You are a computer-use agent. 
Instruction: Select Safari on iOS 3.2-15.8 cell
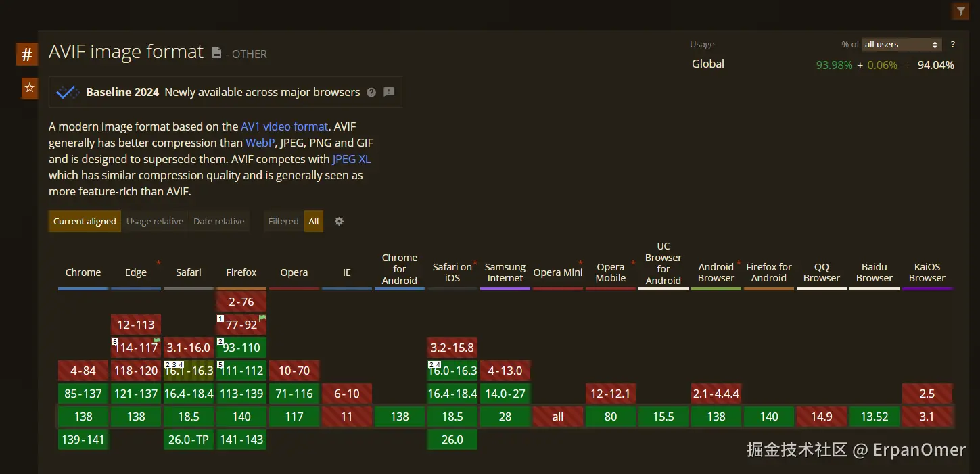point(452,348)
